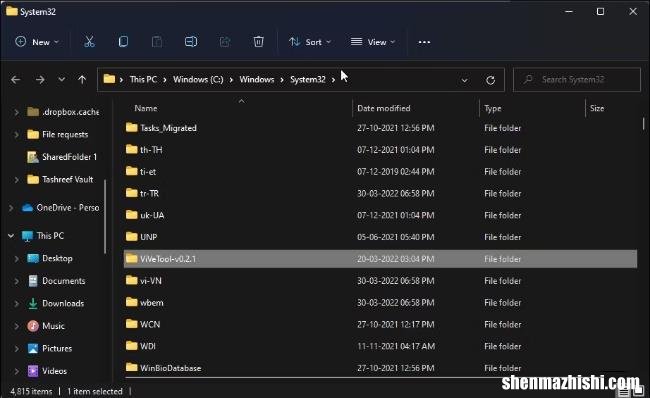Click the 4,815 items status text

32,391
